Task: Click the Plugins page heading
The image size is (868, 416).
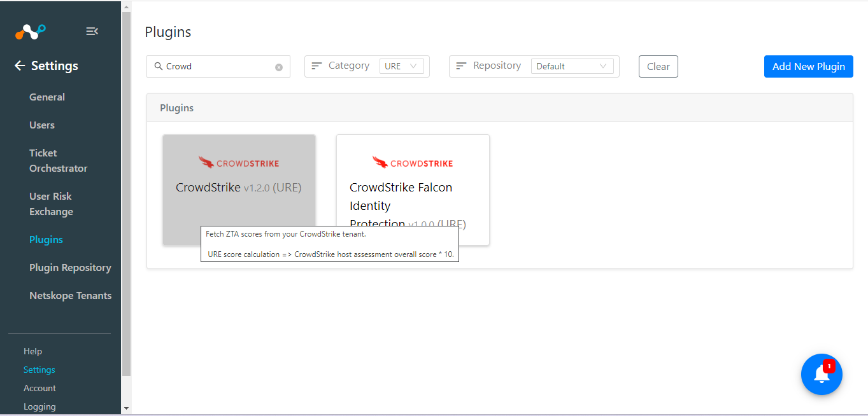Action: [168, 32]
